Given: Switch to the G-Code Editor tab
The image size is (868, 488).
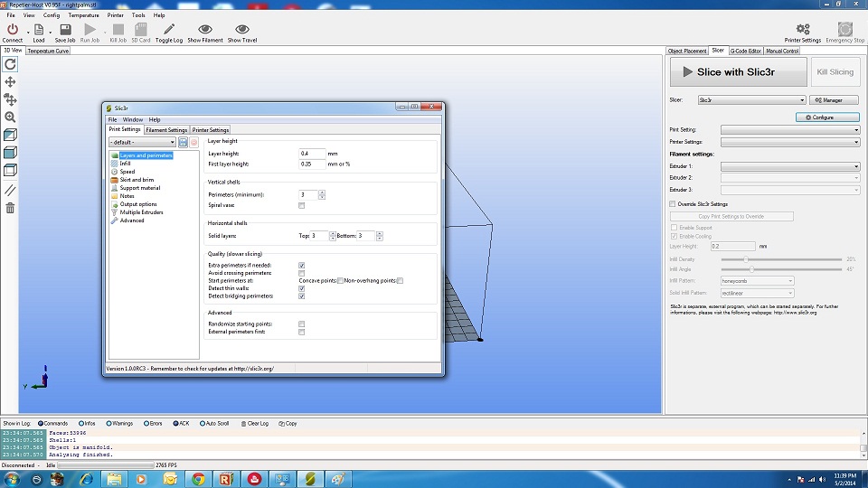Looking at the screenshot, I should coord(746,51).
